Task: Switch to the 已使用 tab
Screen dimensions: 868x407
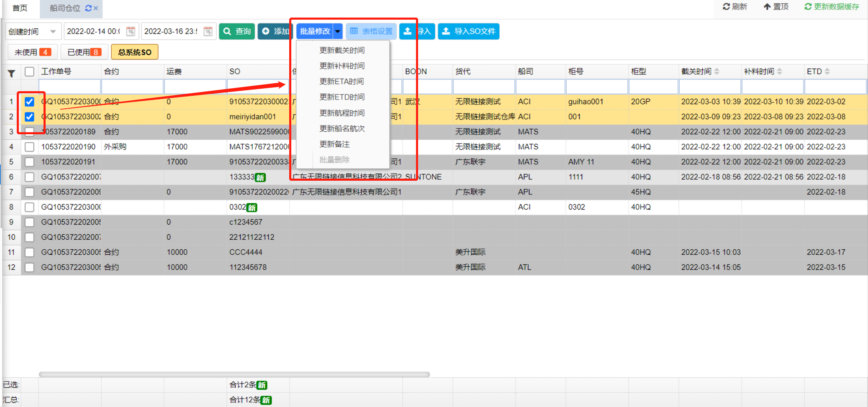Action: coord(84,52)
